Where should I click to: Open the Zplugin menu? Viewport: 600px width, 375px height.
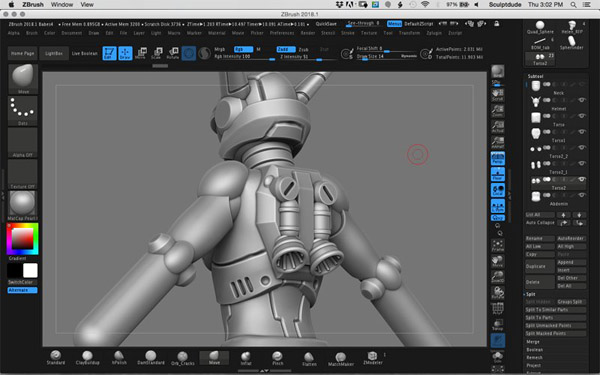[434, 33]
